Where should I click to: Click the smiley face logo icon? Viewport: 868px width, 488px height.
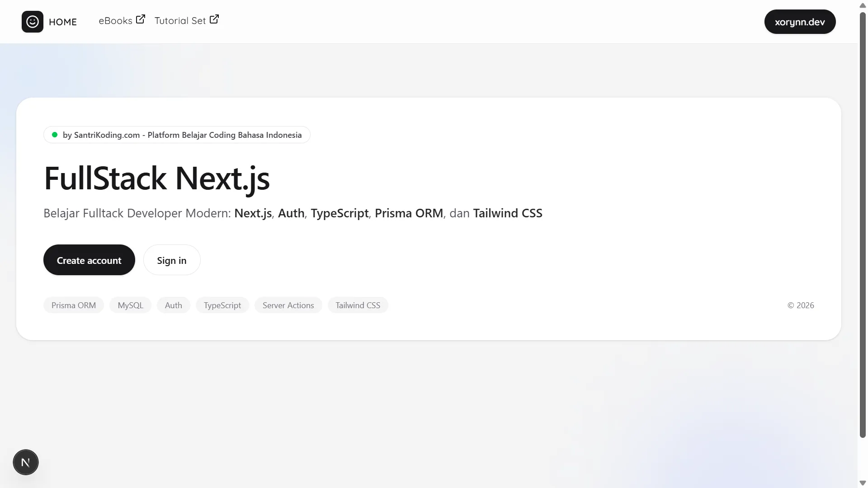pyautogui.click(x=33, y=22)
